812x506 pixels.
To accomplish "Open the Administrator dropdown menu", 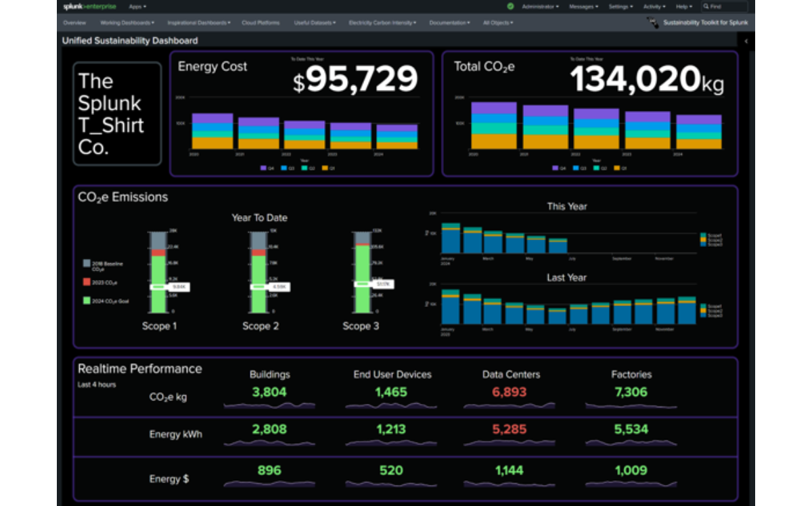I will tap(541, 6).
